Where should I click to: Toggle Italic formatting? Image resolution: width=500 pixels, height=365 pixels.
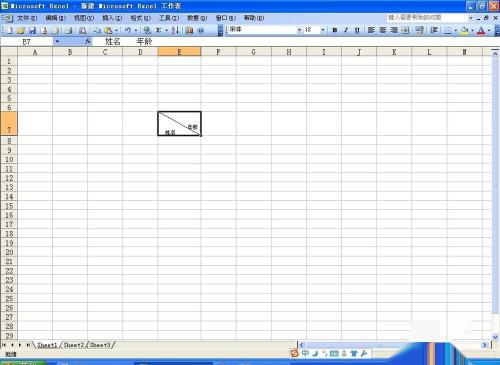point(346,30)
